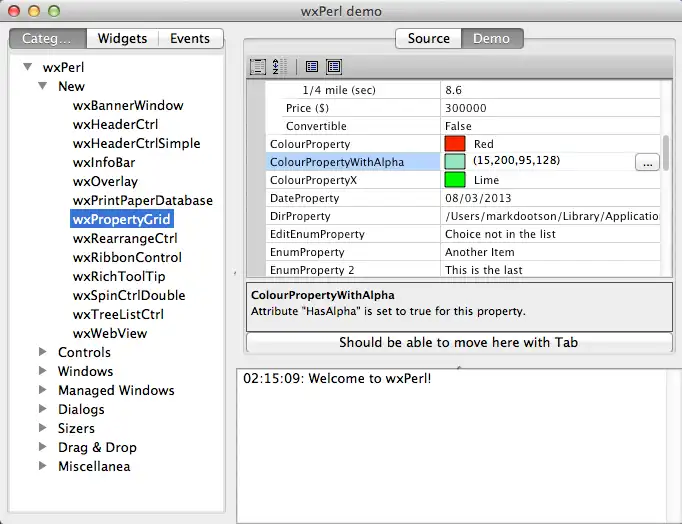Viewport: 682px width, 524px height.
Task: Expand the Dialogs category
Action: [x=43, y=409]
